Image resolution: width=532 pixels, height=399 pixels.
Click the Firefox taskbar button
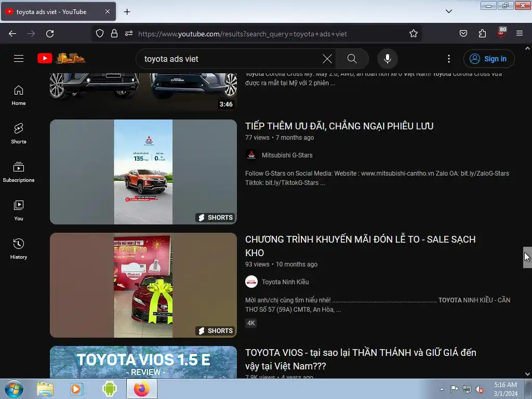142,389
